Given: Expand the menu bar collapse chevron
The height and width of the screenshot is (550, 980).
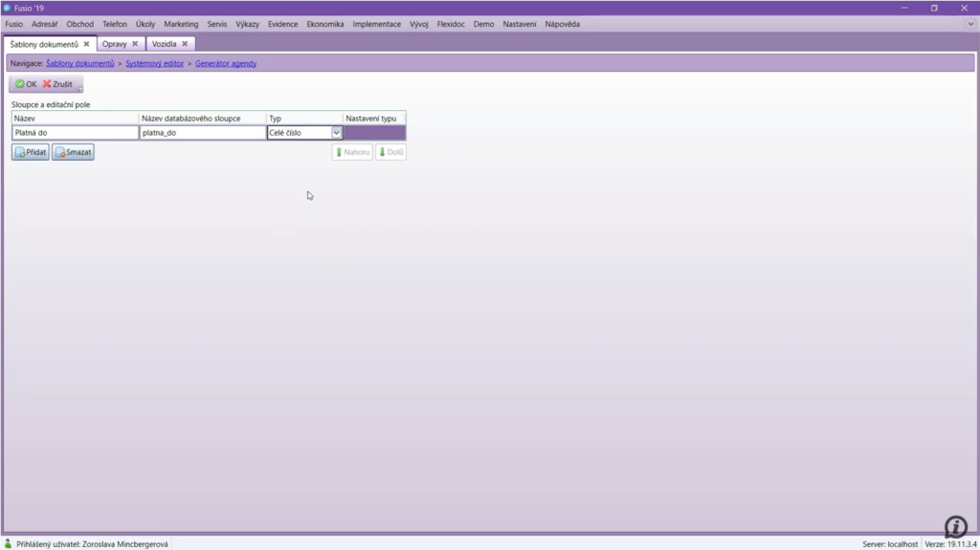Looking at the screenshot, I should tap(970, 24).
